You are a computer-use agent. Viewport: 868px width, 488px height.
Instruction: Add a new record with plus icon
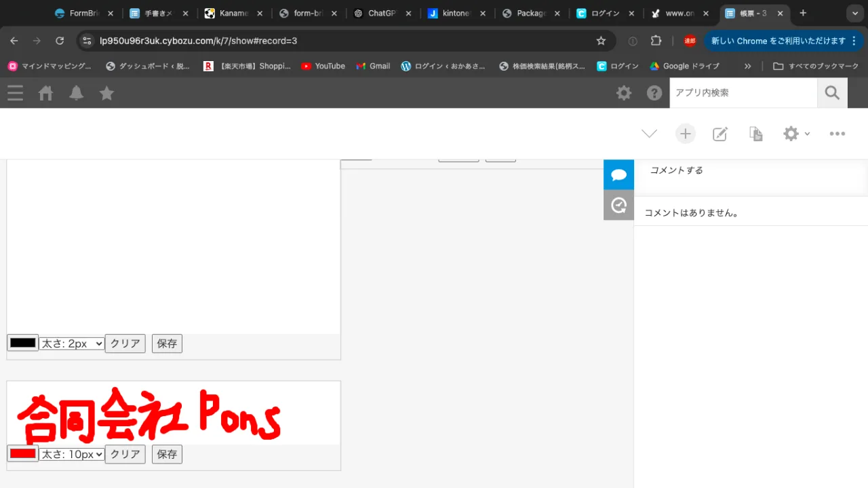[x=686, y=134]
